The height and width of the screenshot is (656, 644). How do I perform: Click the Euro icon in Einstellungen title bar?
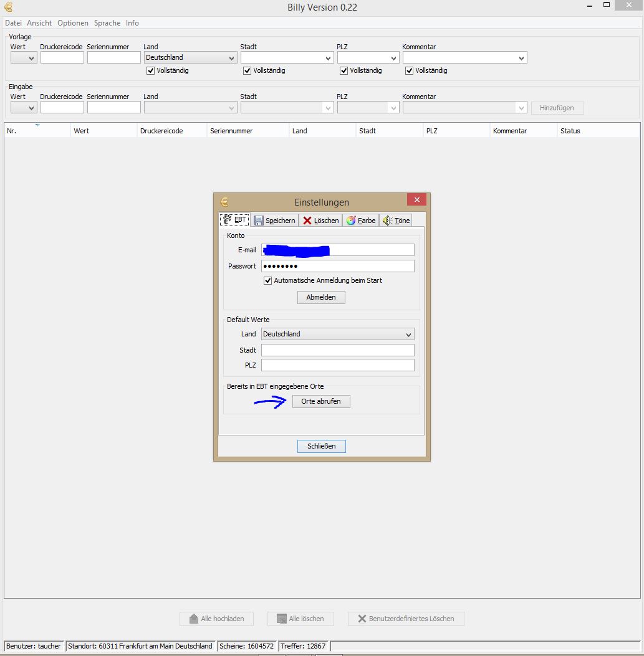[x=224, y=202]
